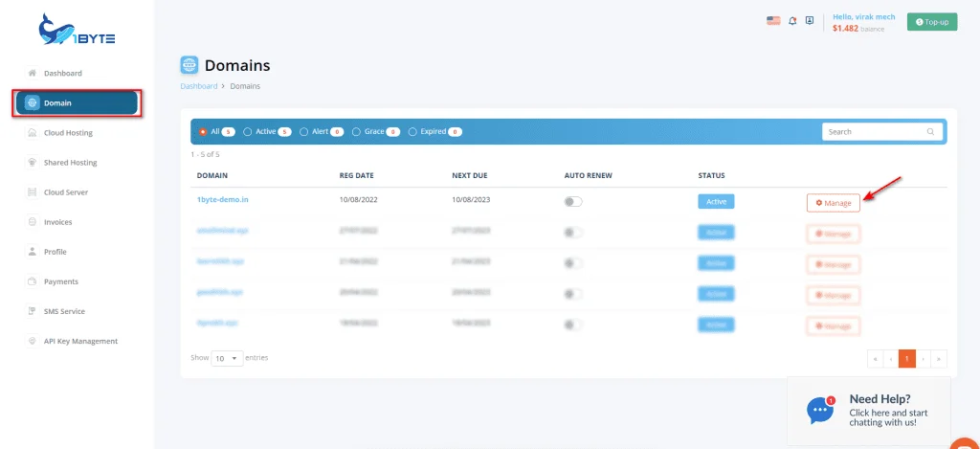Screen dimensions: 980x449
Task: Go to the last page of results
Action: pyautogui.click(x=939, y=359)
